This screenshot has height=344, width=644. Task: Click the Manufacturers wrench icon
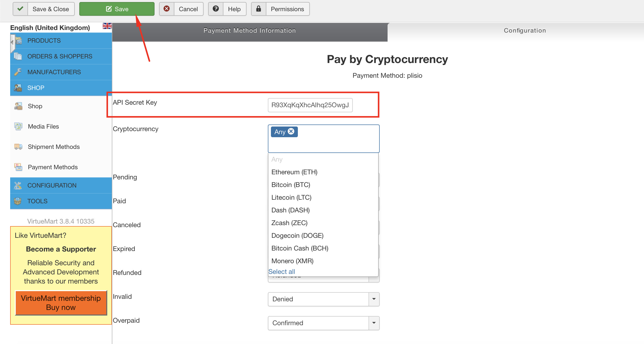[x=18, y=72]
